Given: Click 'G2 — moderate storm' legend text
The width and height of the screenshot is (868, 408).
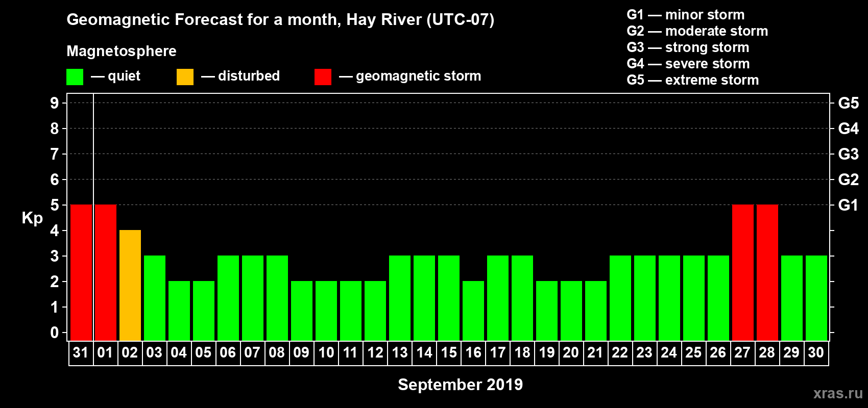Looking at the screenshot, I should [x=697, y=31].
